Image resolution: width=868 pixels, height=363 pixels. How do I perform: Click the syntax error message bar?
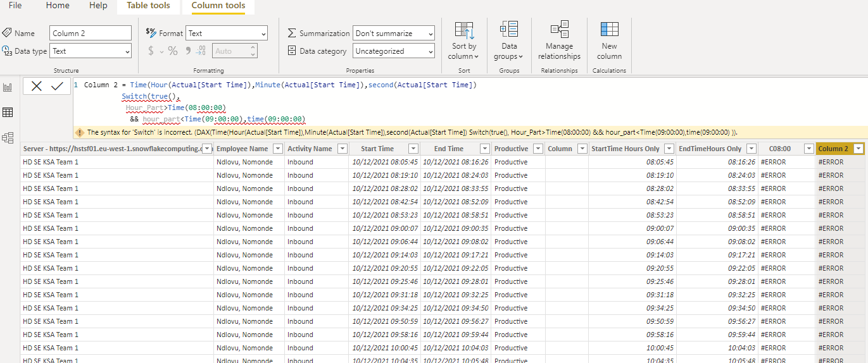[x=470, y=132]
